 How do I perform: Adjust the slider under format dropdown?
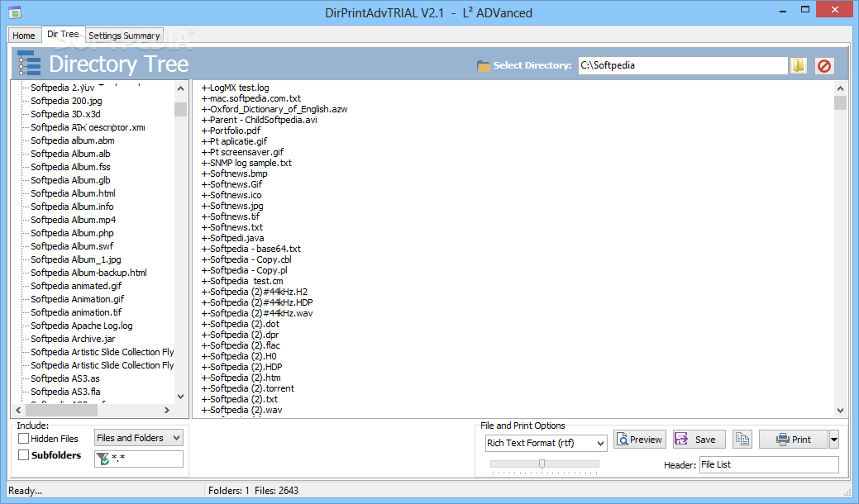(x=542, y=464)
